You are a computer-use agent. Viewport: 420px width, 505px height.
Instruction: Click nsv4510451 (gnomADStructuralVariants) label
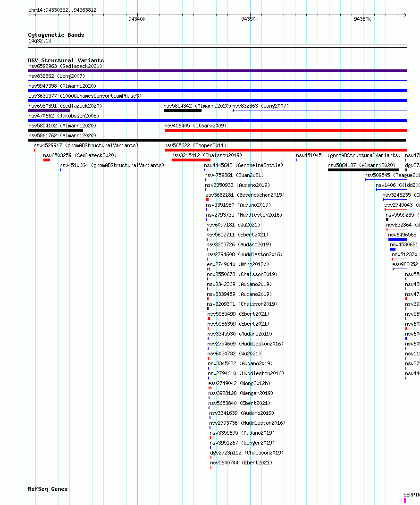point(348,155)
